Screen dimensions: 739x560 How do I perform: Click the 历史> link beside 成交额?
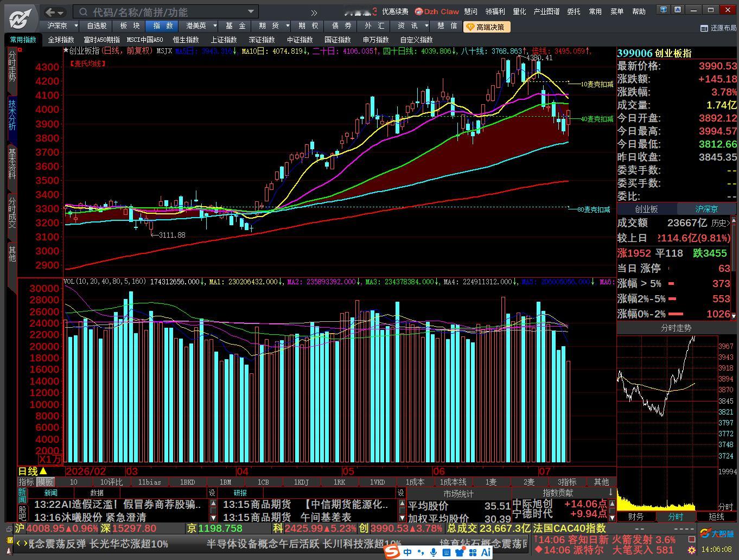coord(720,223)
